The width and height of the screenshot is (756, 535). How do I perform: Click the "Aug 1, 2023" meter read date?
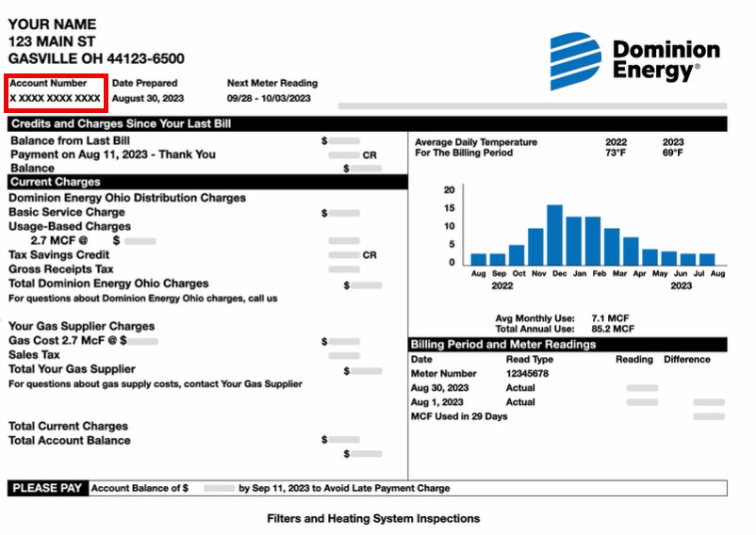point(436,402)
